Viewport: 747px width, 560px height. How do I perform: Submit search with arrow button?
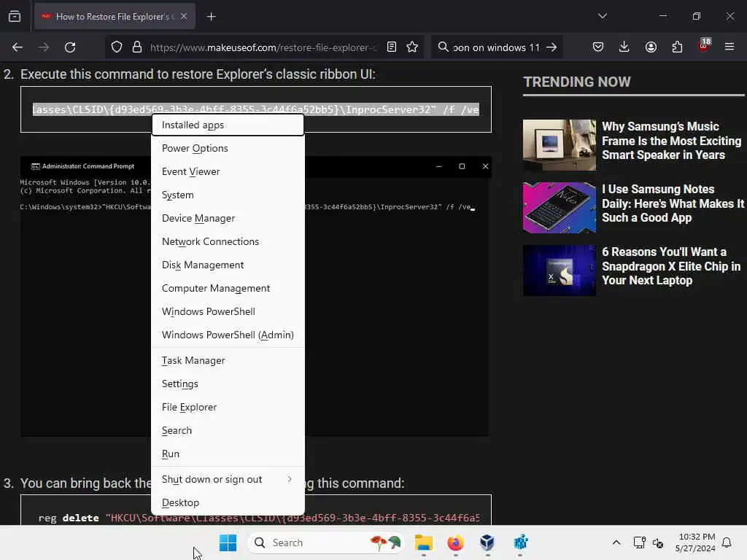point(551,47)
